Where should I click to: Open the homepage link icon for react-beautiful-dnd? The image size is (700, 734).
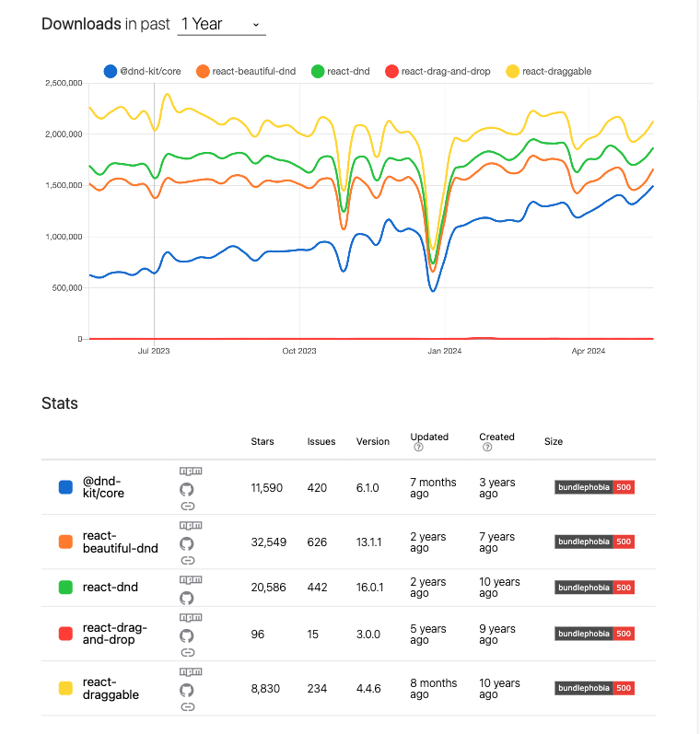pyautogui.click(x=187, y=560)
